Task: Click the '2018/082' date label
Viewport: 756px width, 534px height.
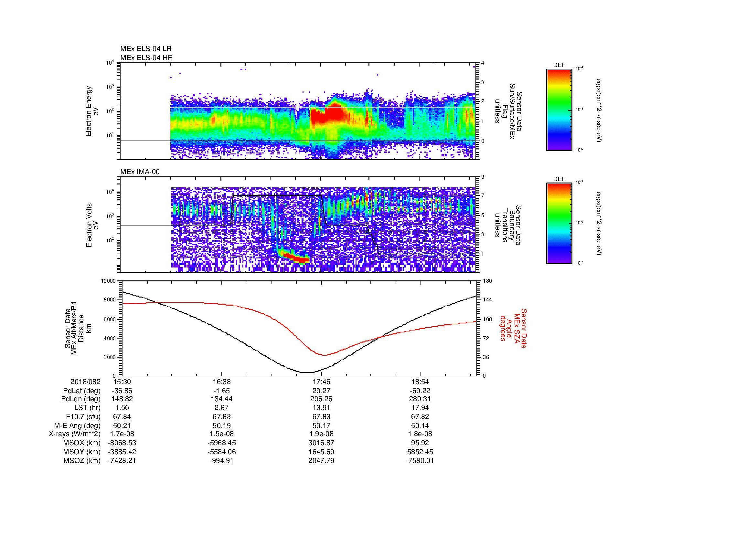Action: coord(85,382)
